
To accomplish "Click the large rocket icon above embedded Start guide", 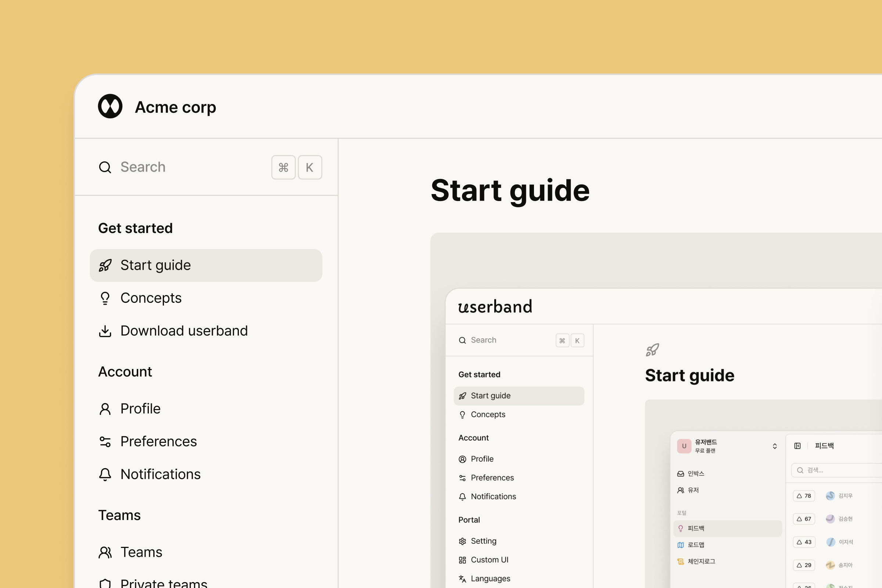I will [652, 350].
